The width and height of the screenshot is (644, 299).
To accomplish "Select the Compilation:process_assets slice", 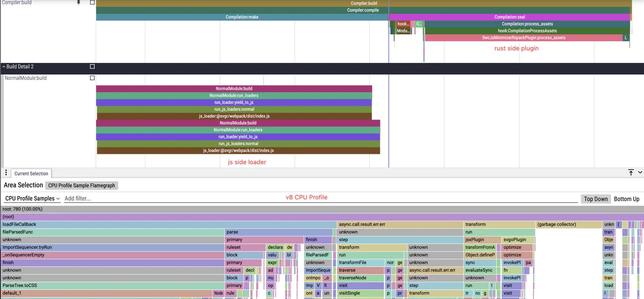I will [527, 24].
